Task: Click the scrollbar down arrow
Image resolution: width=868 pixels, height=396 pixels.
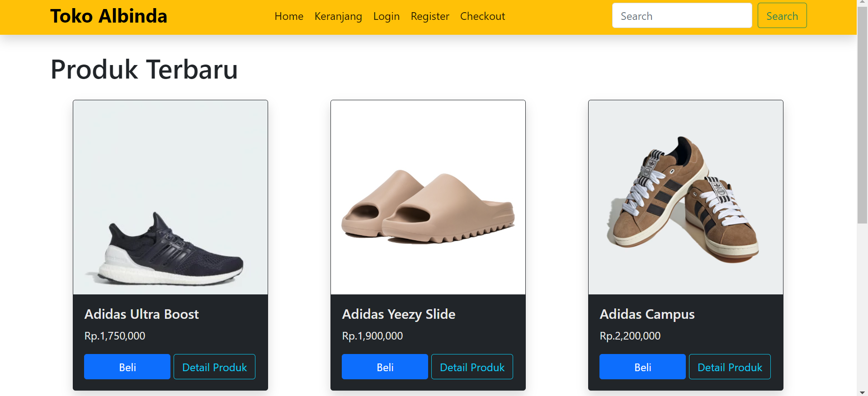Action: pos(862,392)
